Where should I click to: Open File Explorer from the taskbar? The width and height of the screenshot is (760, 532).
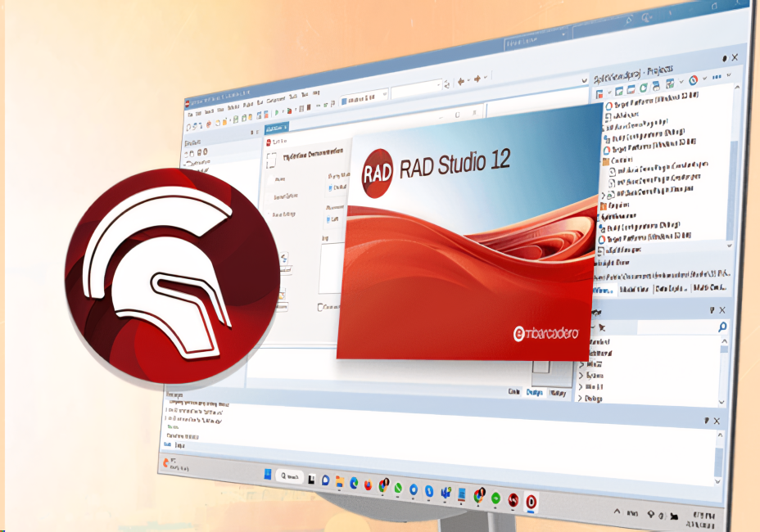[x=340, y=481]
